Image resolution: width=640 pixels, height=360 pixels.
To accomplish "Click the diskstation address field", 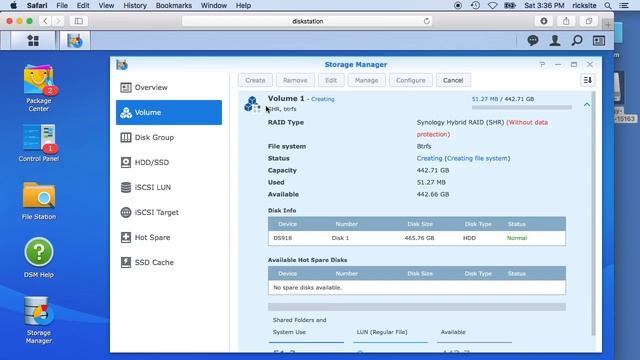I will [x=307, y=21].
